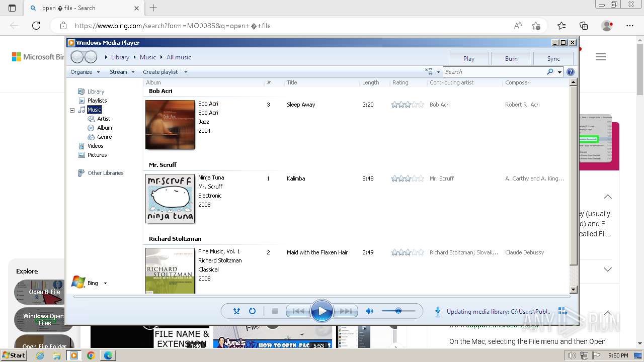This screenshot has width=644, height=362.
Task: Sort by the Length column header
Action: click(375, 82)
